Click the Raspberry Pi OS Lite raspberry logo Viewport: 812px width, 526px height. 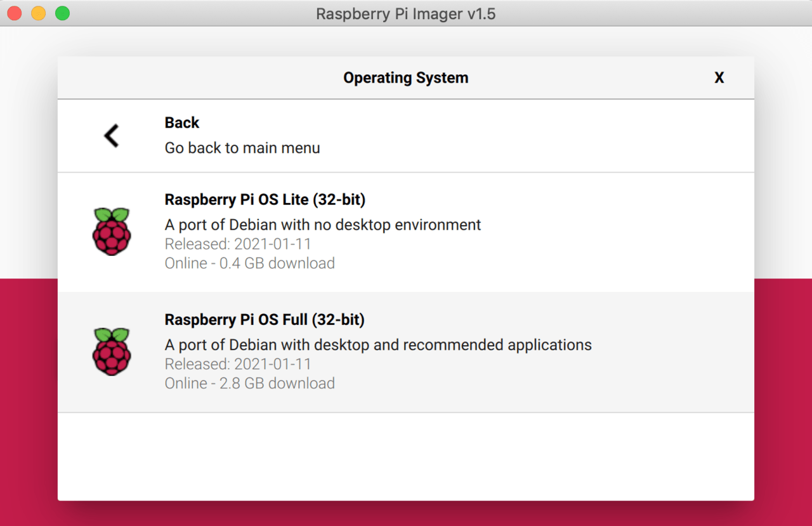pyautogui.click(x=112, y=232)
